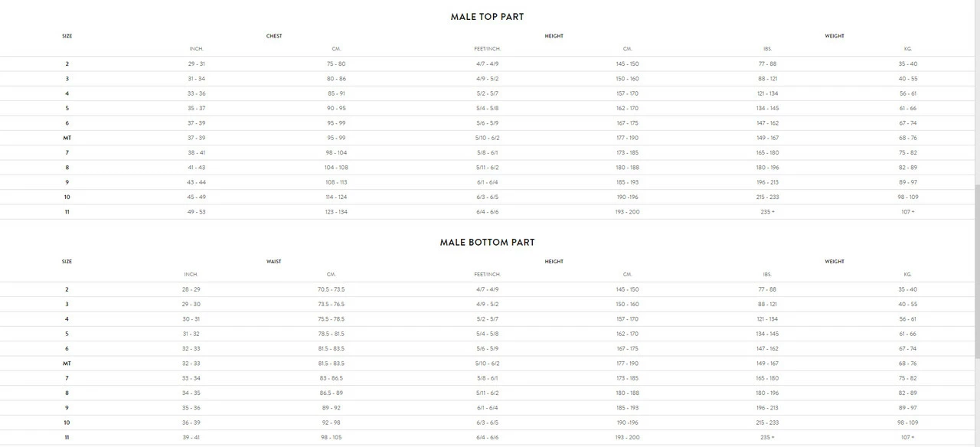Viewport: 980px width, 447px height.
Task: Click the MALE TOP PART heading
Action: 487,17
